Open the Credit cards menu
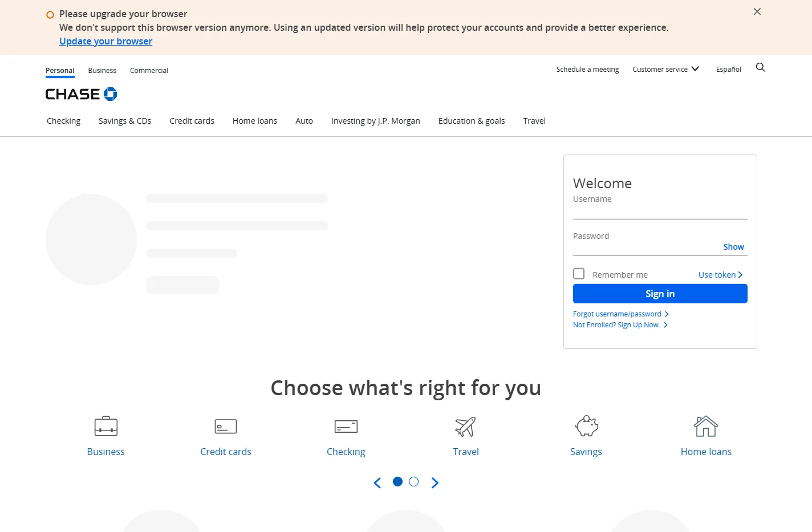This screenshot has height=532, width=812. coord(192,121)
